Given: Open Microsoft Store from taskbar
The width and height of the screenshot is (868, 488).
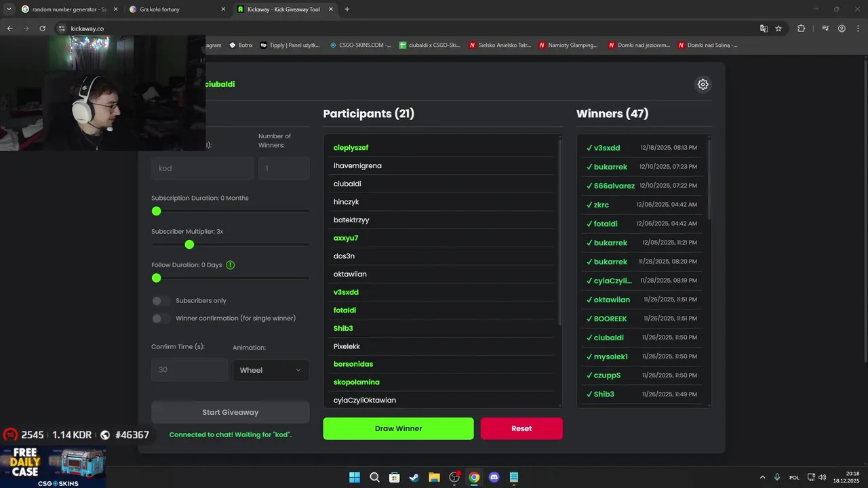Looking at the screenshot, I should pyautogui.click(x=394, y=477).
